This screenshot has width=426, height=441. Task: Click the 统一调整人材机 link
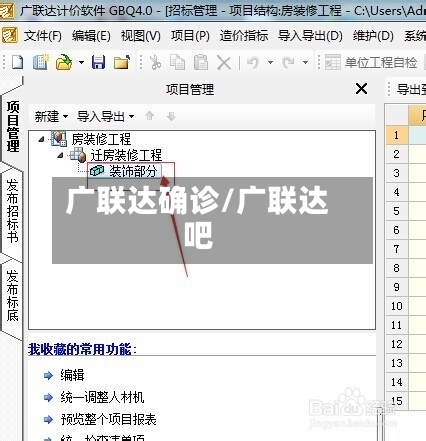[x=102, y=397]
